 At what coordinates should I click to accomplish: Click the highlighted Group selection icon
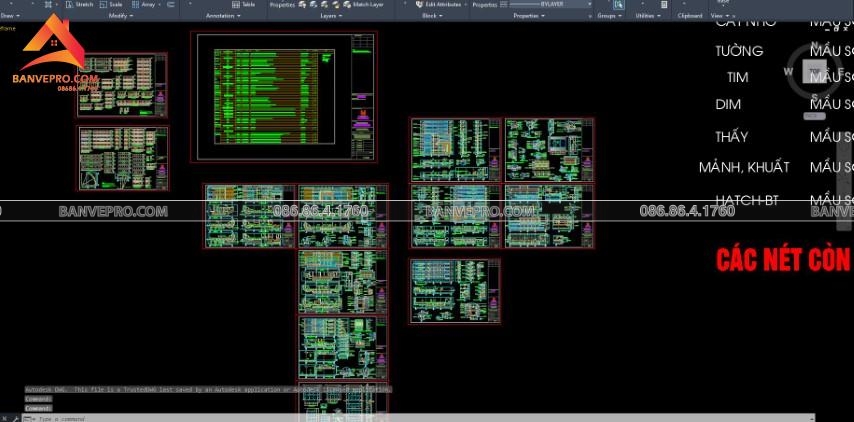coord(619,4)
